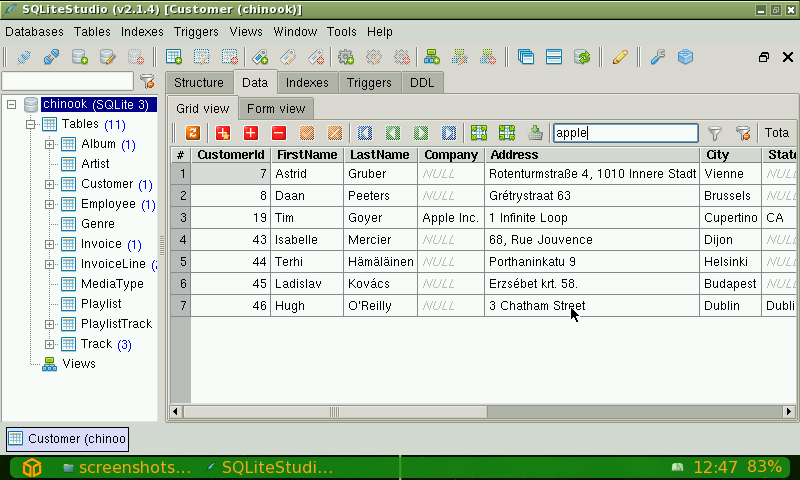Image resolution: width=800 pixels, height=480 pixels.
Task: Open SQLiteStudio task in system panel
Action: [270, 467]
